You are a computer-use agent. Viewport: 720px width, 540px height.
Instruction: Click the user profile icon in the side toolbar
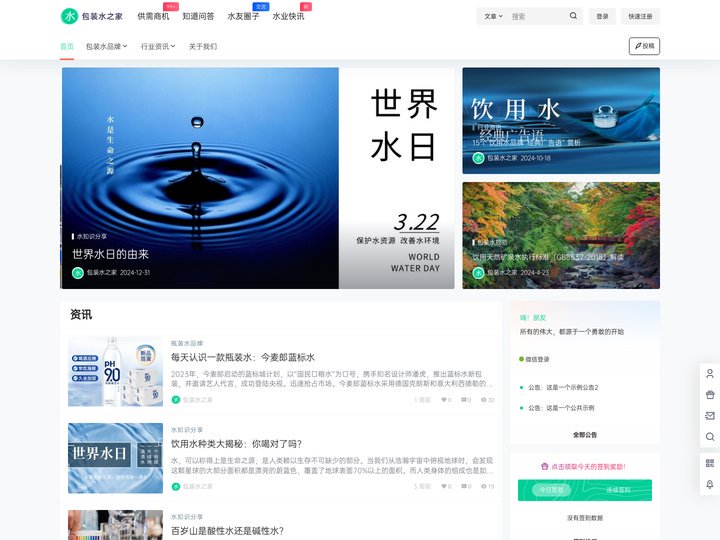pos(710,374)
